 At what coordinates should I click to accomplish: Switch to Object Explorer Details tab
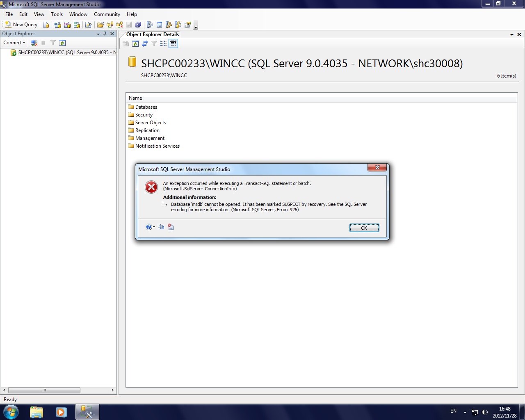point(152,34)
